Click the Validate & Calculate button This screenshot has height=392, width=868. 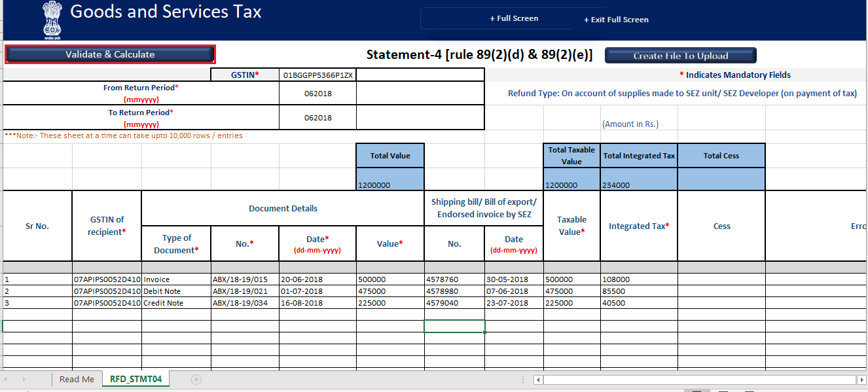[x=109, y=54]
